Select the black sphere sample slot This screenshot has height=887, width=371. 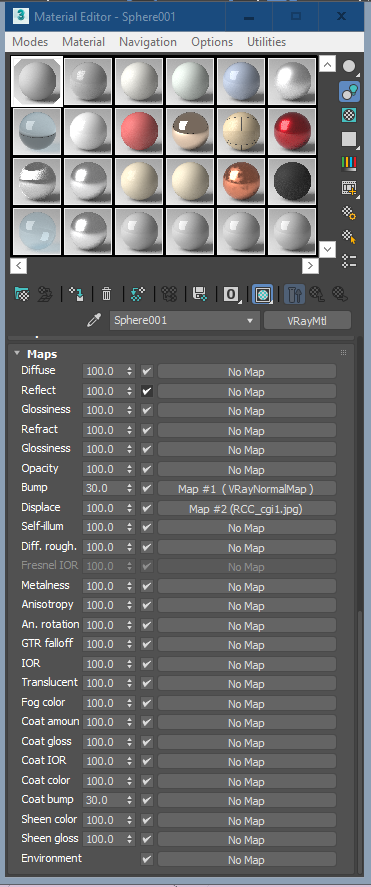292,181
